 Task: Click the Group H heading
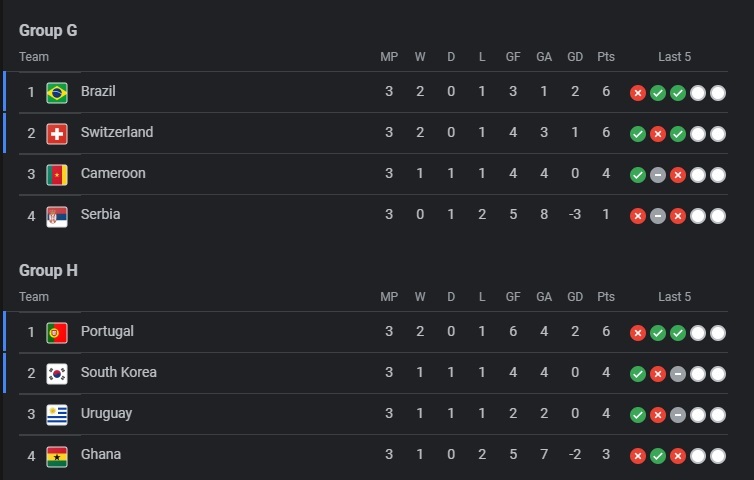coord(48,270)
